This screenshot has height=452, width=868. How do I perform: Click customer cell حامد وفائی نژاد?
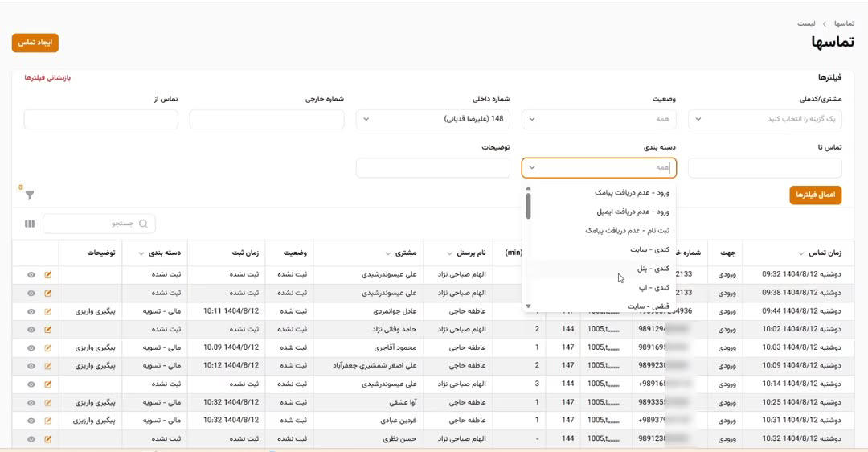[x=394, y=330]
